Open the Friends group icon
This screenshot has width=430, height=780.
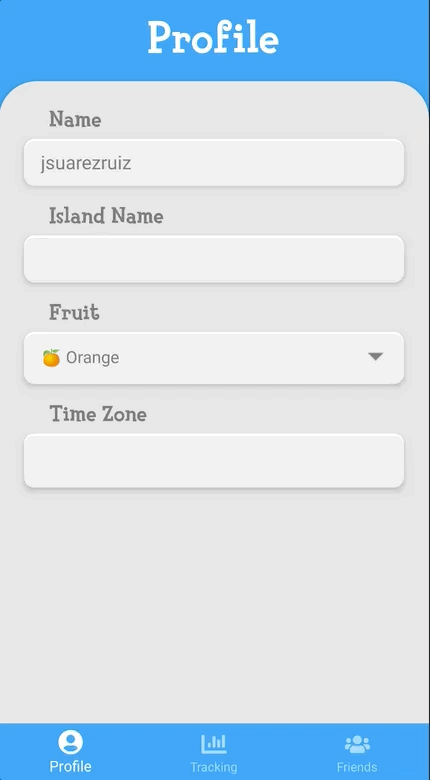coord(357,744)
